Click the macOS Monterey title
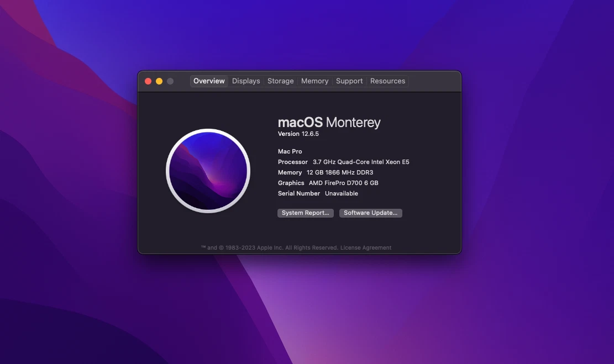 point(329,123)
